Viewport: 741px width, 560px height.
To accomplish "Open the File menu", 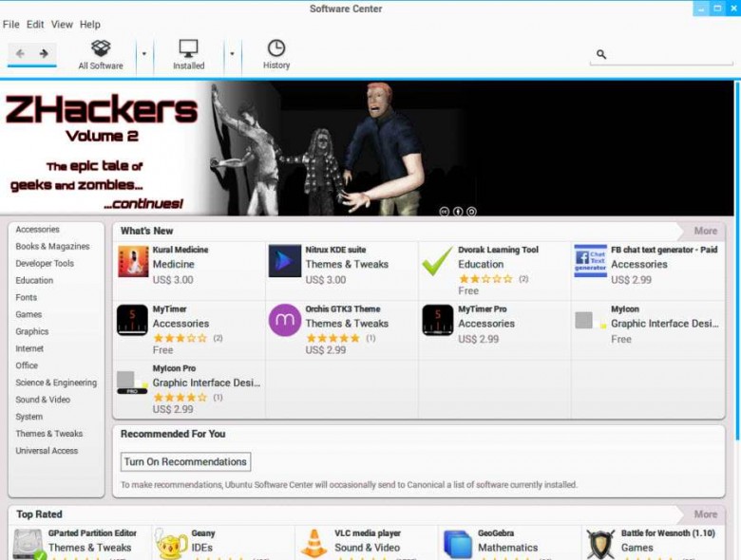I will click(x=10, y=25).
